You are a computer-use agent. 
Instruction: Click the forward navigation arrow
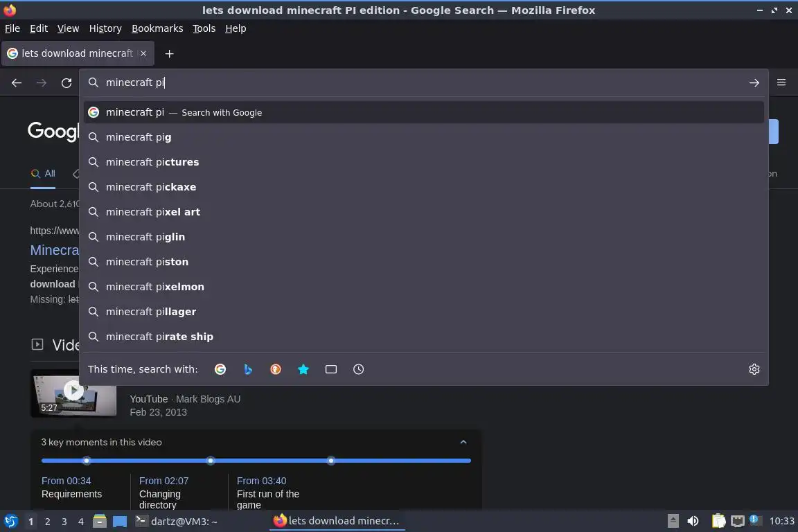(x=42, y=82)
